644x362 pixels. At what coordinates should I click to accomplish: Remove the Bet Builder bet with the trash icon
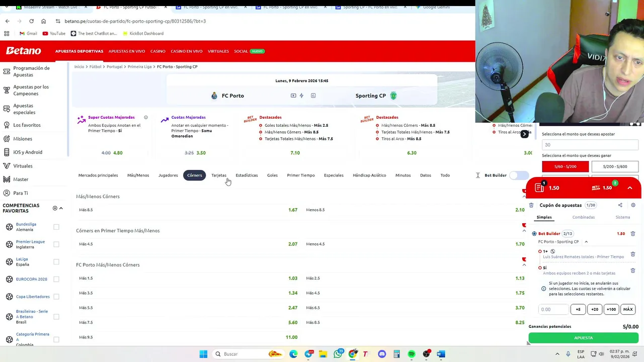click(x=633, y=233)
